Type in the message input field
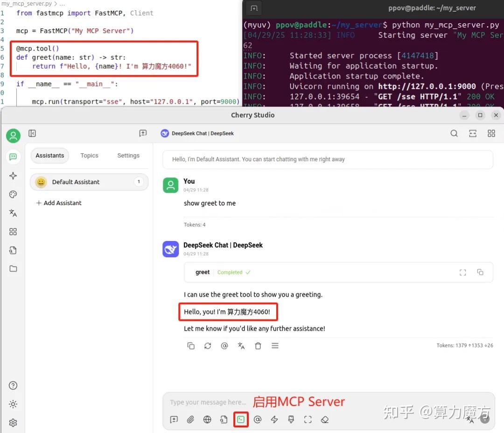504x433 pixels. (x=280, y=402)
